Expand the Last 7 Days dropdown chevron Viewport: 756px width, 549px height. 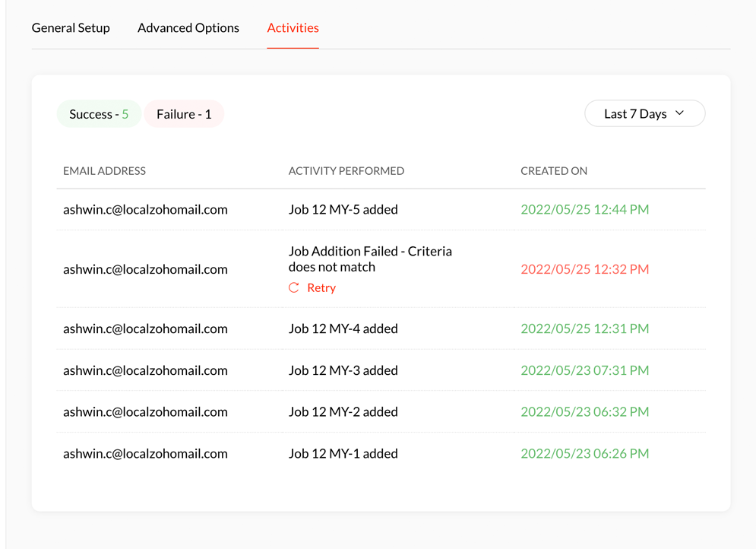679,113
